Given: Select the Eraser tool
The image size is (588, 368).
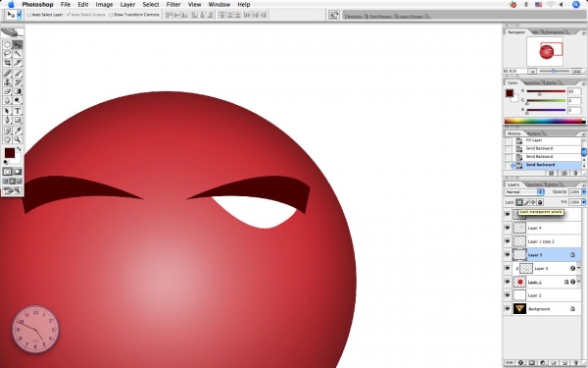Looking at the screenshot, I should pos(7,91).
